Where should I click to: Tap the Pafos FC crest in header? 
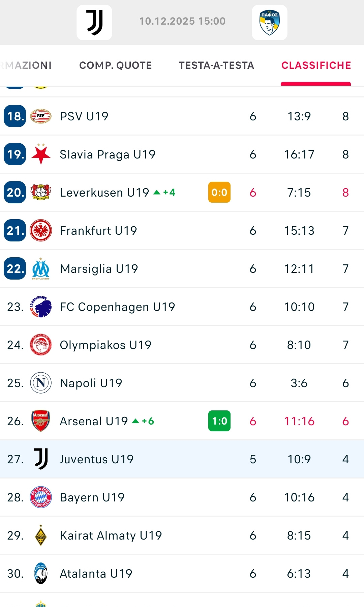(x=269, y=23)
